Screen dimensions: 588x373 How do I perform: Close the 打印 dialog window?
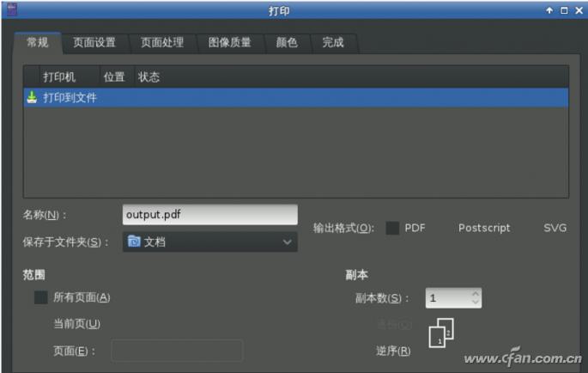579,10
